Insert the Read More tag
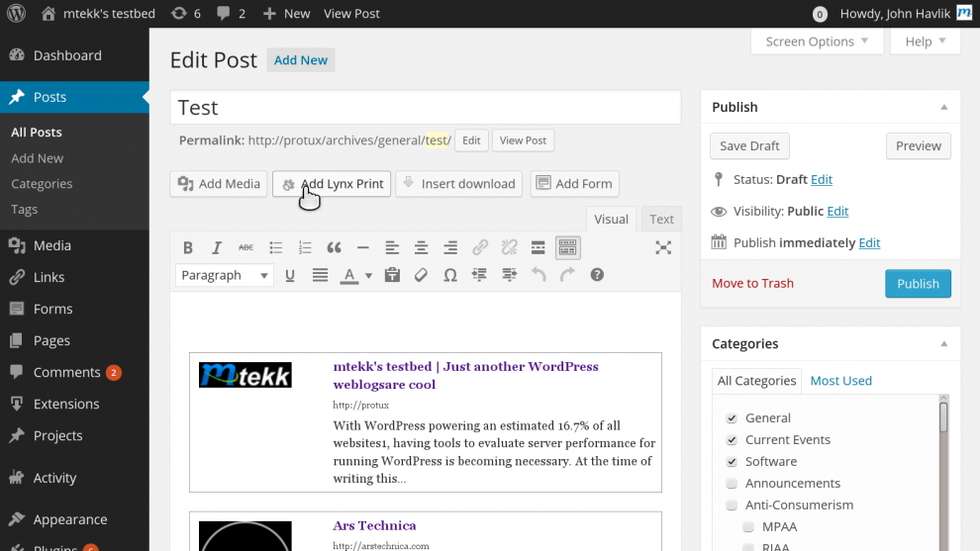Viewport: 980px width, 551px height. click(x=539, y=248)
